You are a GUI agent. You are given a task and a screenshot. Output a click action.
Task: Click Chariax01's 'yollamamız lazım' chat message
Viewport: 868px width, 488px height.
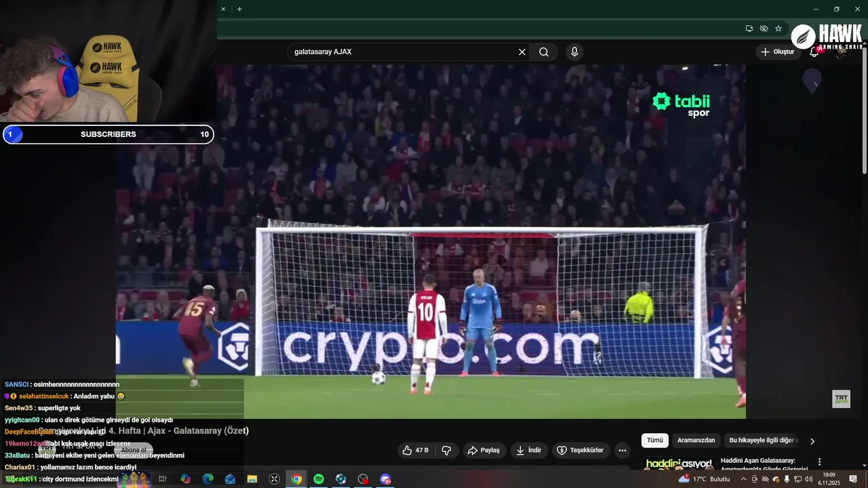coord(71,467)
